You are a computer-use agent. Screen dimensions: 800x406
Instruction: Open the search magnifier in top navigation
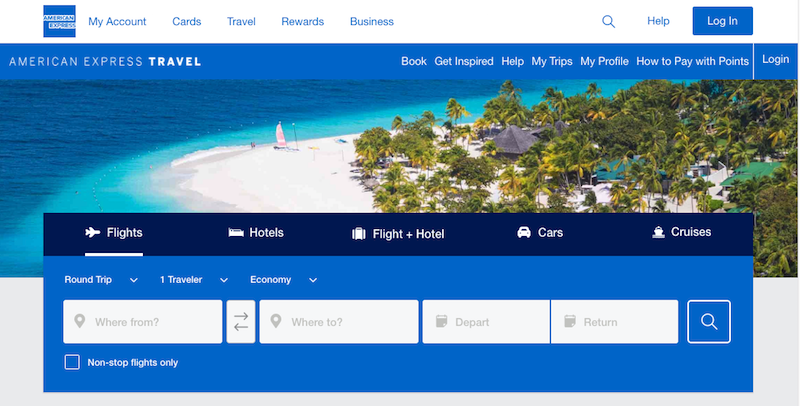point(608,21)
